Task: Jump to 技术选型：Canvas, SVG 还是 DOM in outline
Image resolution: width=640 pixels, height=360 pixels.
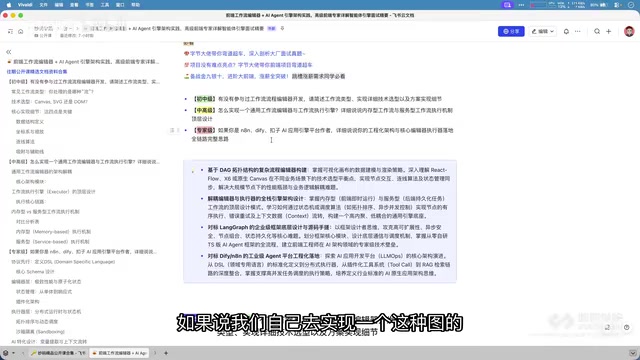Action: 49,102
